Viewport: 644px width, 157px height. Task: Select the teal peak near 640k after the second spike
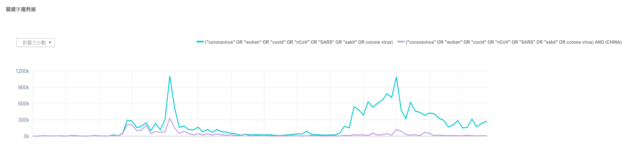(410, 102)
